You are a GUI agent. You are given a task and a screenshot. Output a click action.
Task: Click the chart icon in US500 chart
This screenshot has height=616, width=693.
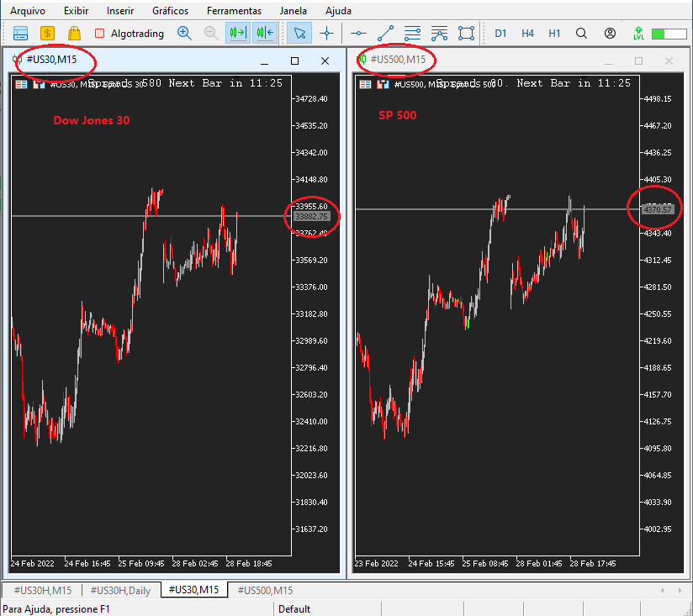tap(383, 84)
